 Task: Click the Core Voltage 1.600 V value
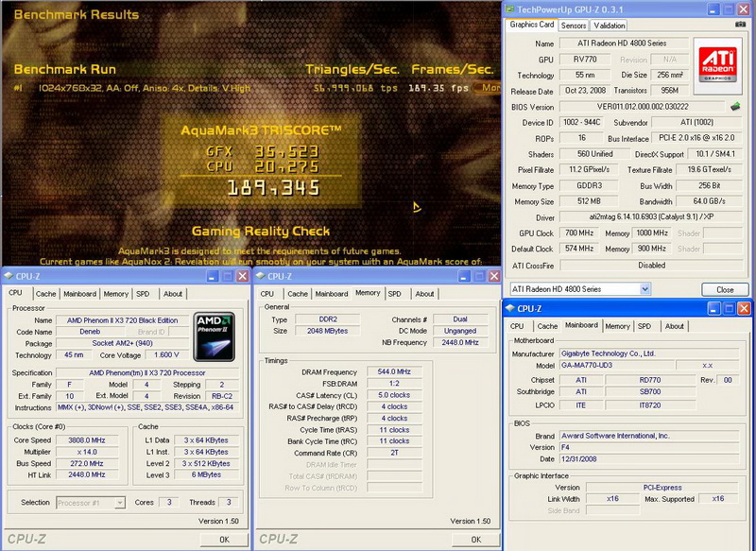pos(166,354)
